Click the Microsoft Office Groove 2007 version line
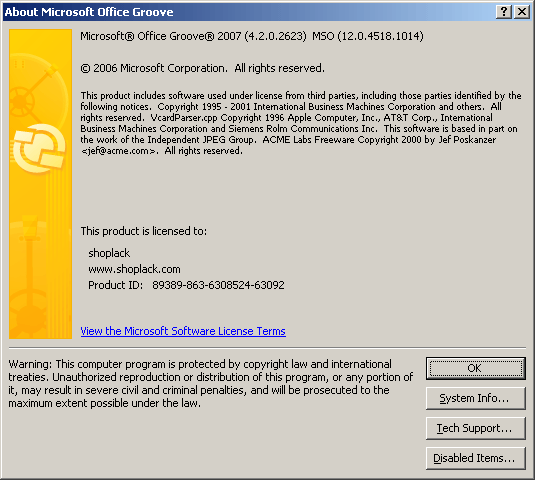 pyautogui.click(x=193, y=36)
